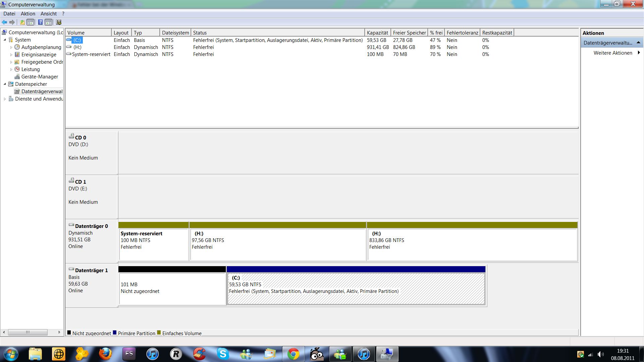Click the blue bar above C: partition
The height and width of the screenshot is (362, 644).
356,269
